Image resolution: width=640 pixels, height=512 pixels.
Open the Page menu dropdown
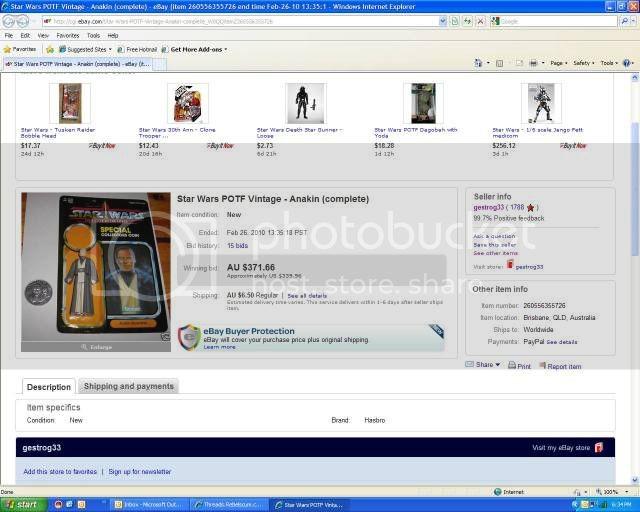pos(559,63)
